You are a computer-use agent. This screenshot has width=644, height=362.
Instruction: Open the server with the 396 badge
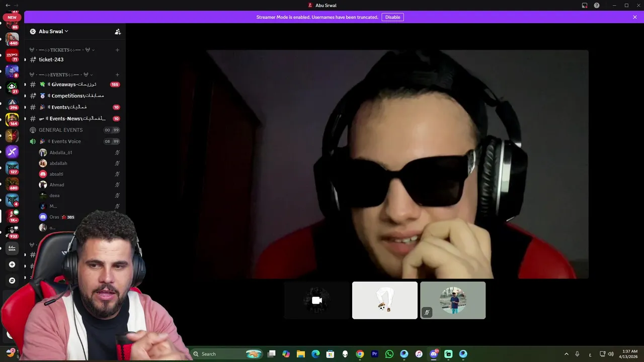pyautogui.click(x=12, y=103)
